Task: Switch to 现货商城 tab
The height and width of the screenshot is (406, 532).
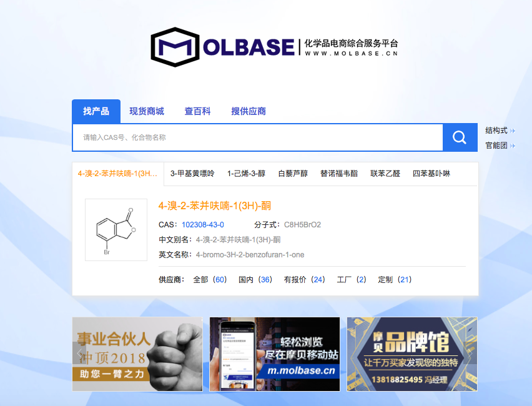Action: point(147,111)
